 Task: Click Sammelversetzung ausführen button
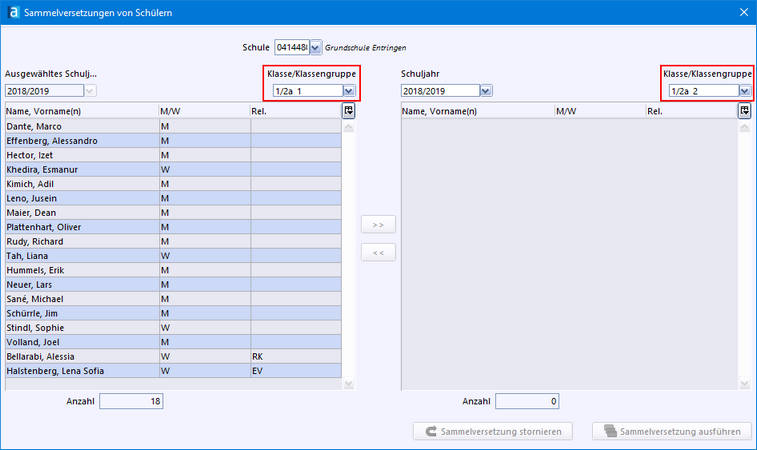tap(672, 432)
